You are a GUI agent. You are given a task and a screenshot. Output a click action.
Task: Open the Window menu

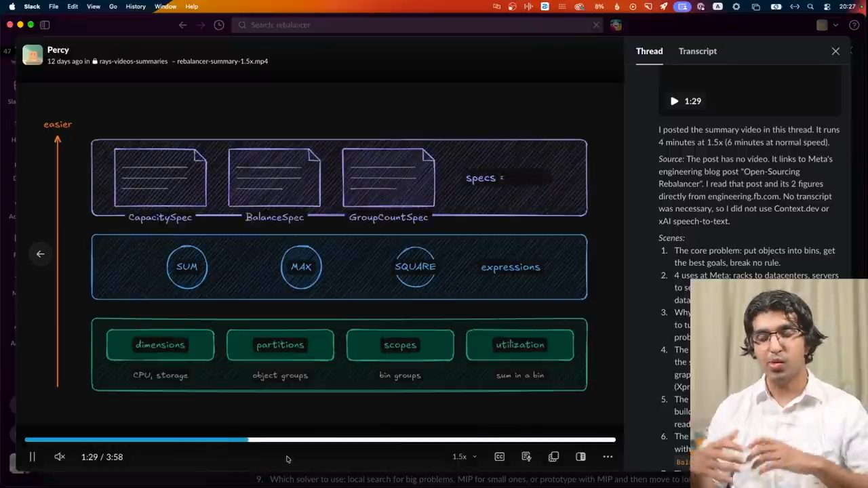pos(165,7)
